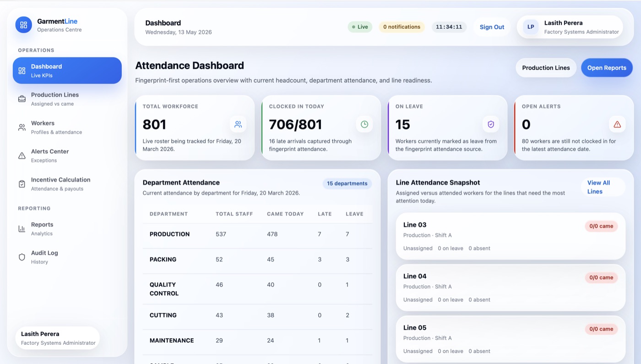Click the TOTAL STAFF column header
Viewport: 641px width, 364px height.
(x=234, y=214)
